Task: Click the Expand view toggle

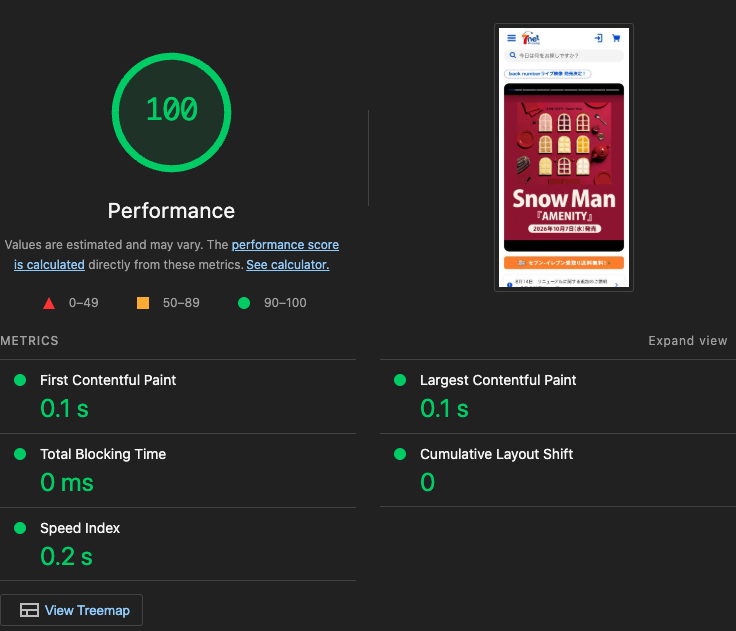Action: pyautogui.click(x=688, y=340)
